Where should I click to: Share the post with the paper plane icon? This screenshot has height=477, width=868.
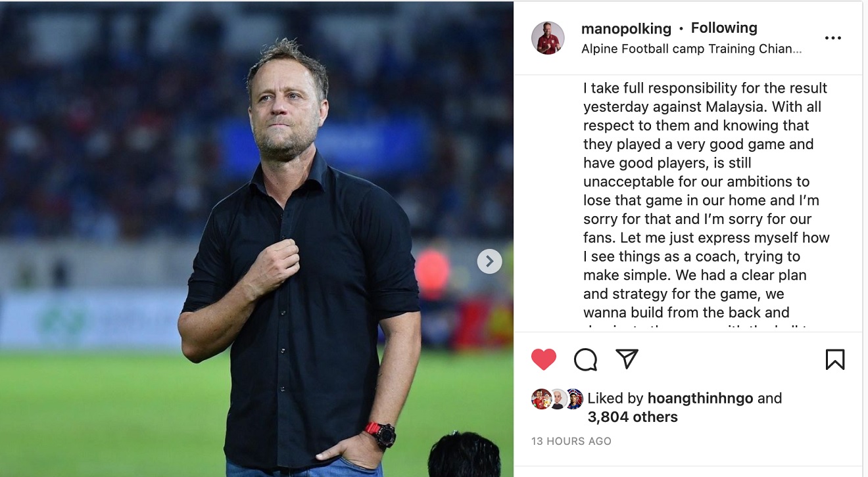[627, 359]
